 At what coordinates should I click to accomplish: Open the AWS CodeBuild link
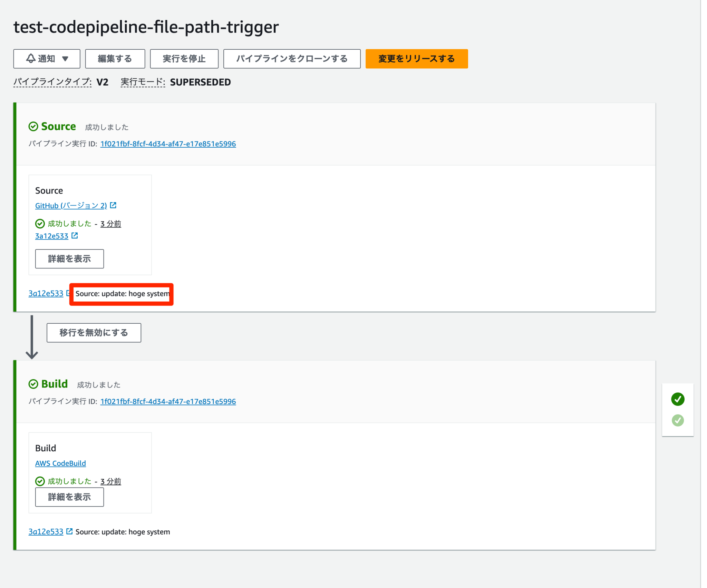point(60,463)
